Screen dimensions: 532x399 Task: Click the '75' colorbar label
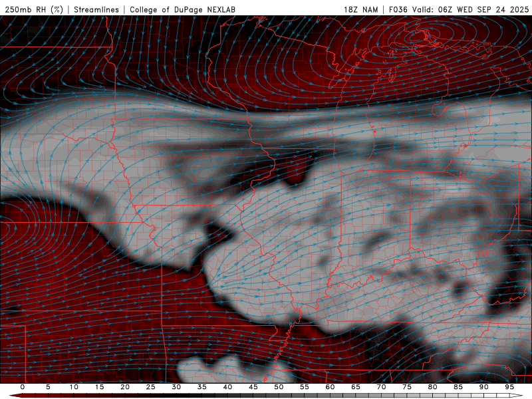(x=407, y=387)
